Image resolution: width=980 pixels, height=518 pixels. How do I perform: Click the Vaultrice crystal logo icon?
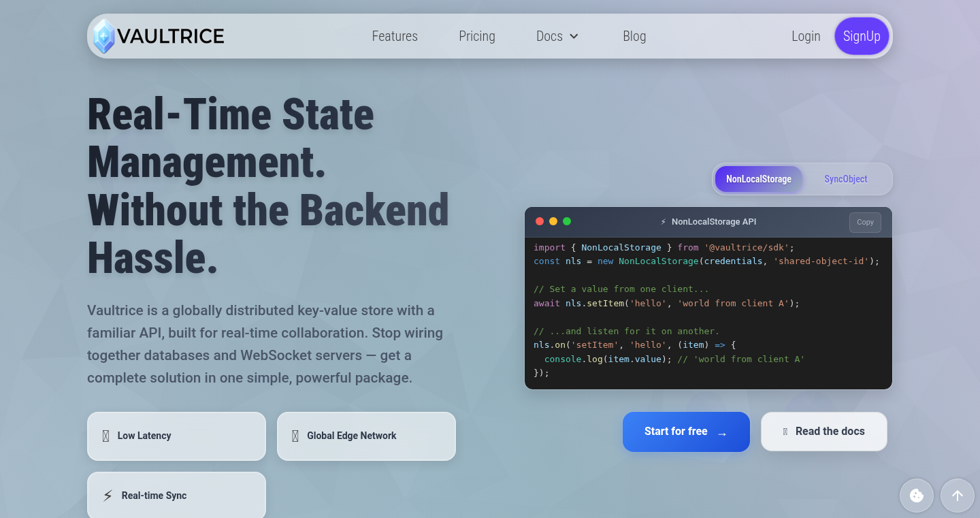103,36
